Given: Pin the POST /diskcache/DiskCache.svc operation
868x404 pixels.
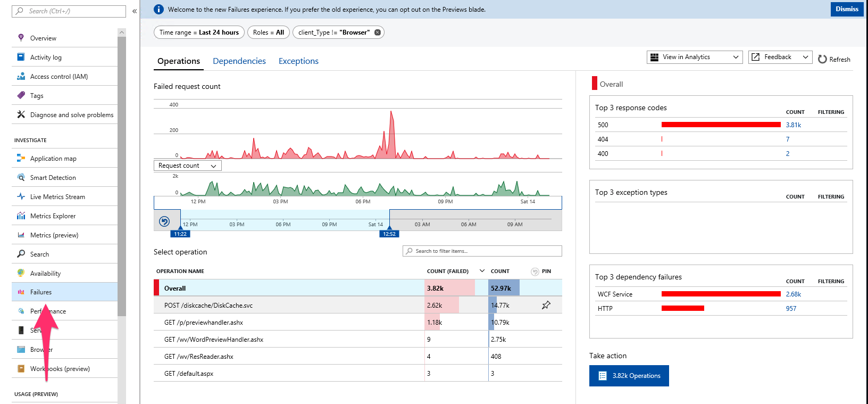Looking at the screenshot, I should click(546, 305).
